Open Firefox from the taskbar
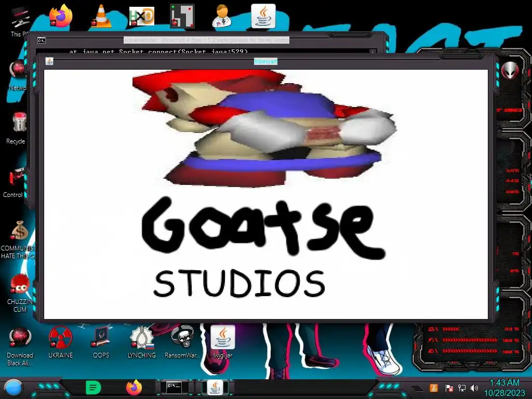Screen dimensions: 532x399 [134, 388]
